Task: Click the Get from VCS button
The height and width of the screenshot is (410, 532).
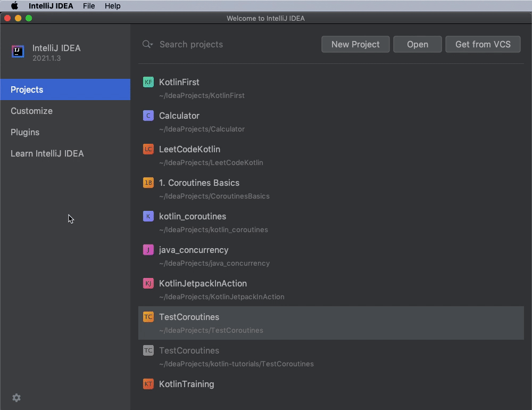Action: pyautogui.click(x=483, y=44)
